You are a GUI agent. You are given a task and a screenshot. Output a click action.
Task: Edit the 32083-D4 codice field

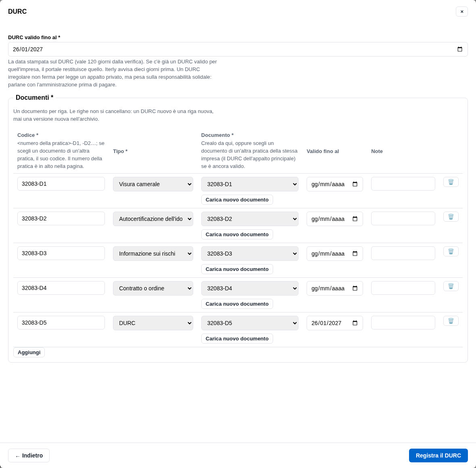(x=61, y=288)
